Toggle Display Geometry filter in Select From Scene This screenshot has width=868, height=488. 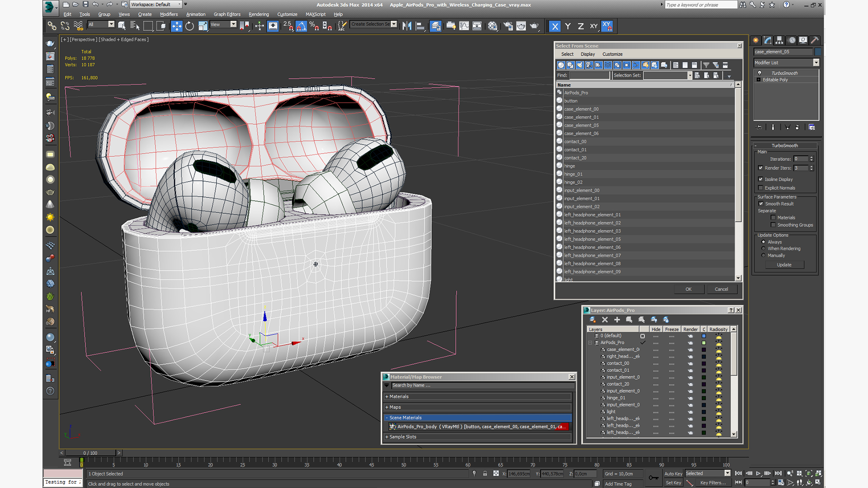tap(561, 65)
